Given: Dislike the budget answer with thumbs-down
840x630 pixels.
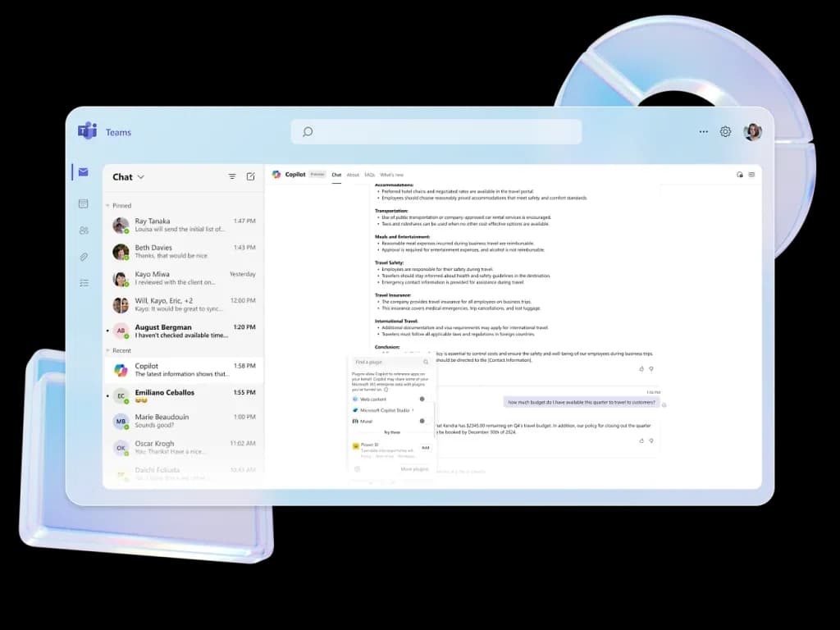Looking at the screenshot, I should (x=651, y=441).
